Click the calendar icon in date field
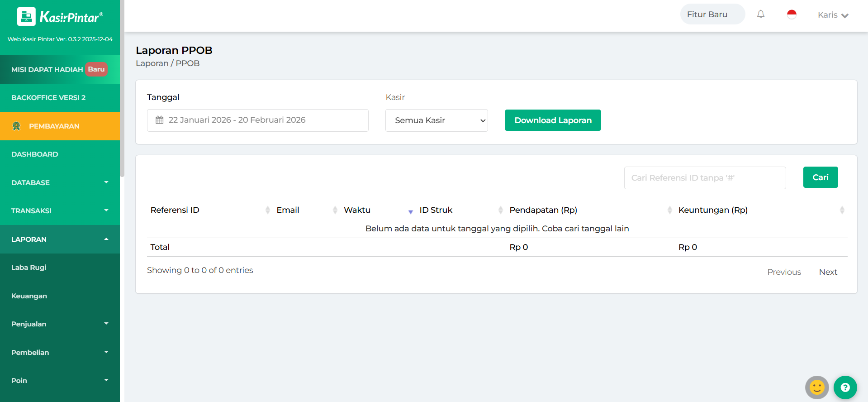Viewport: 868px width, 402px height. pos(160,120)
